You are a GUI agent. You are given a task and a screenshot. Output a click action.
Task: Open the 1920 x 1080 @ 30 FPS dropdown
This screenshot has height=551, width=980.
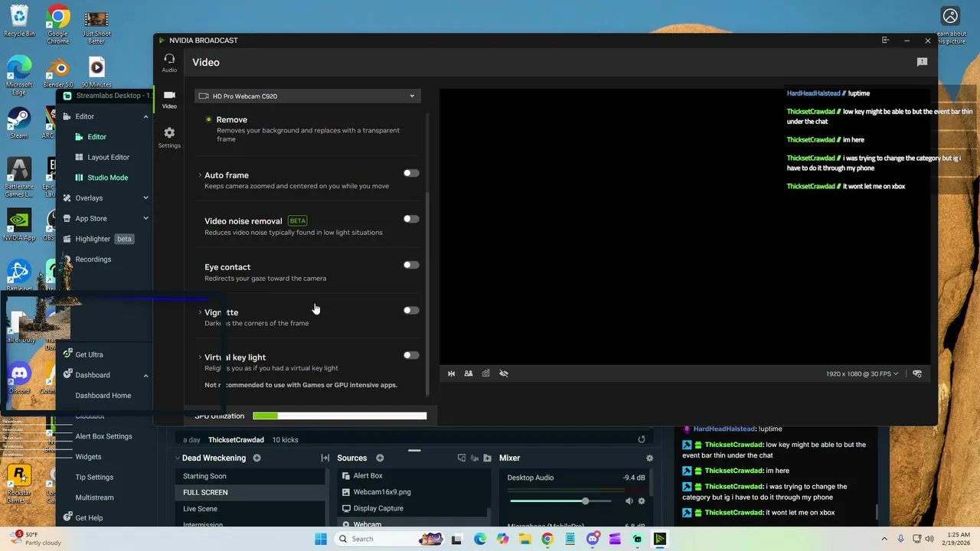862,373
